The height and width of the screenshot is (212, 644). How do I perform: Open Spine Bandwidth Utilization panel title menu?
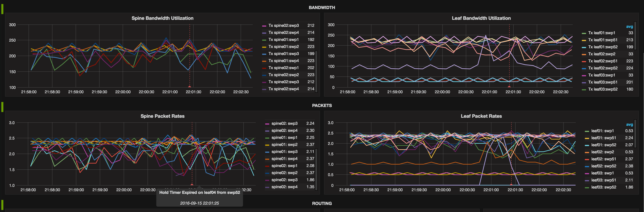pos(162,18)
